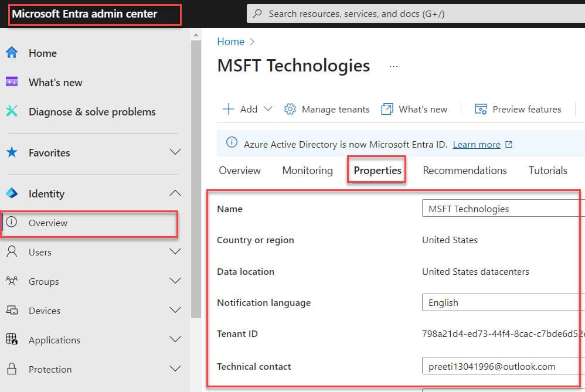Click Microsoft Entra admin center title
This screenshot has width=585, height=392.
(x=84, y=14)
